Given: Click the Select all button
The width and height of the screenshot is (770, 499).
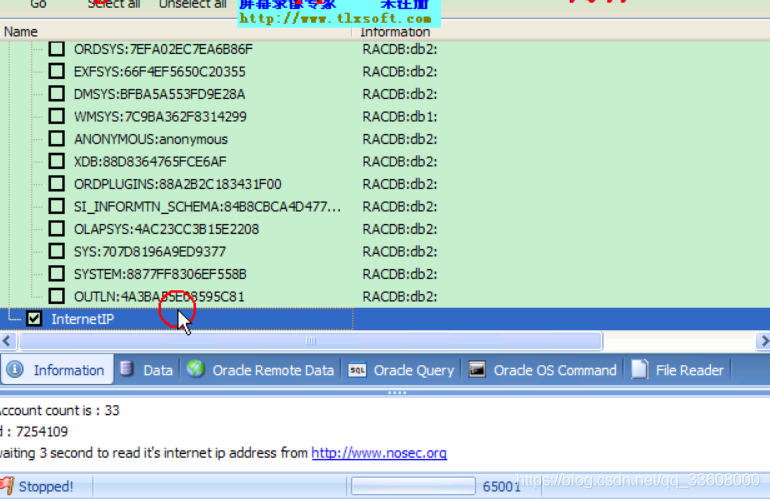Looking at the screenshot, I should coord(114,4).
